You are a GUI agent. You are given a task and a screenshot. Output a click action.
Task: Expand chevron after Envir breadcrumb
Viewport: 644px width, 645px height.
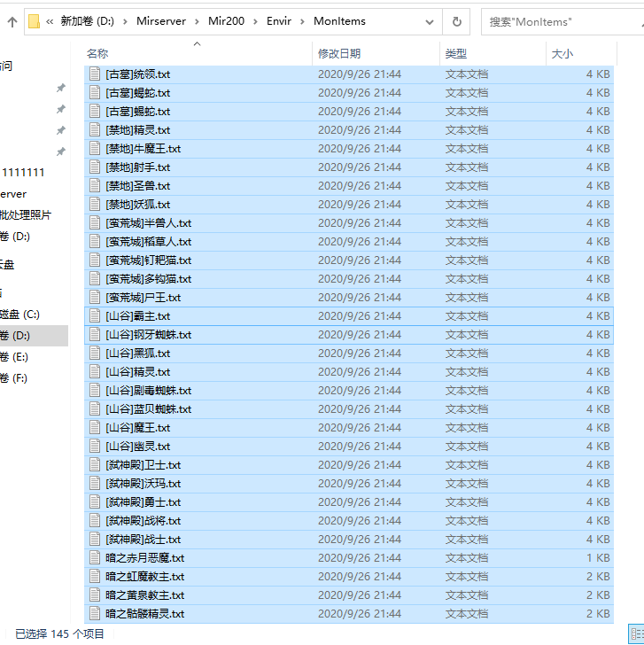(x=302, y=21)
